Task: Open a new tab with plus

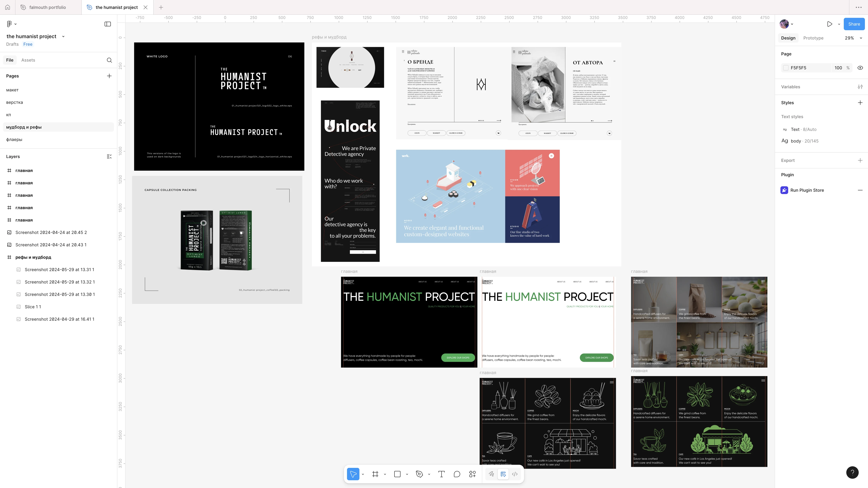Action: pyautogui.click(x=161, y=7)
